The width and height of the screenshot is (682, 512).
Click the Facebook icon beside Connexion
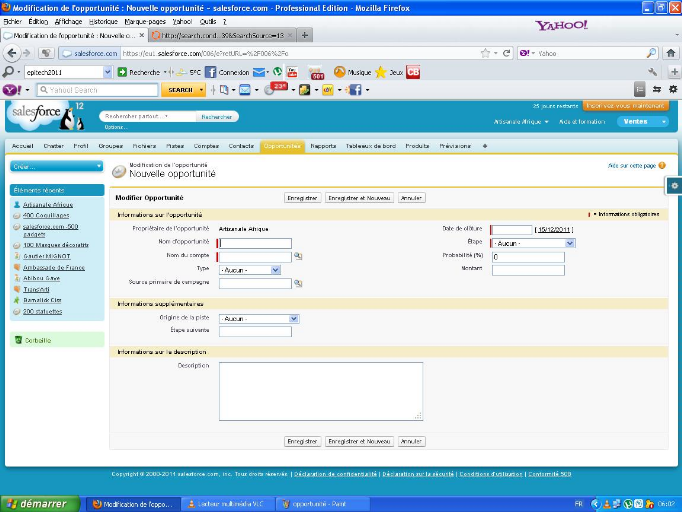coord(211,72)
